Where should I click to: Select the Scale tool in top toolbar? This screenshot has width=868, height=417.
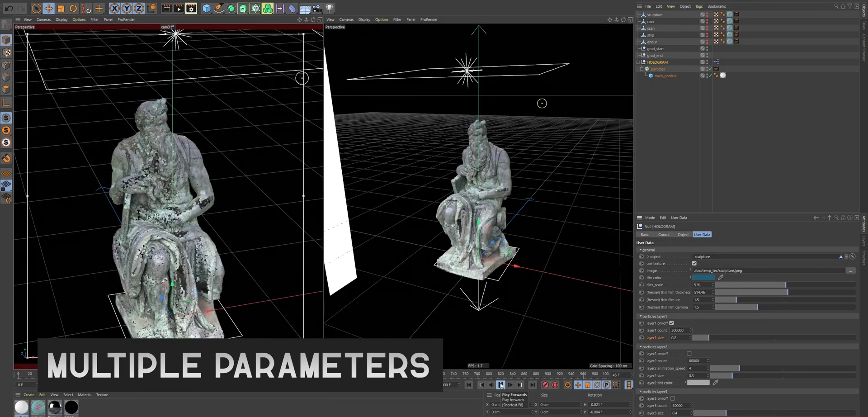point(61,8)
